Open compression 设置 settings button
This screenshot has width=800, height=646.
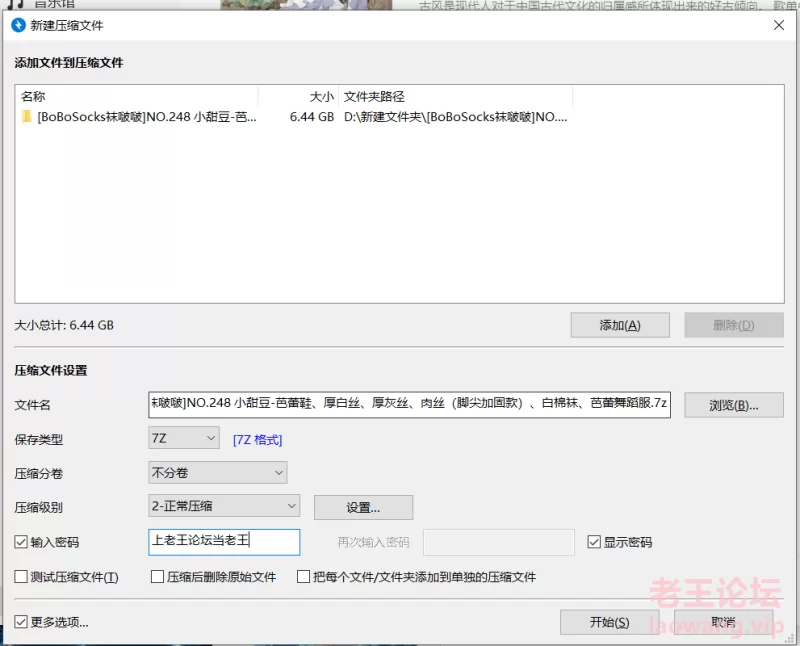pos(363,507)
